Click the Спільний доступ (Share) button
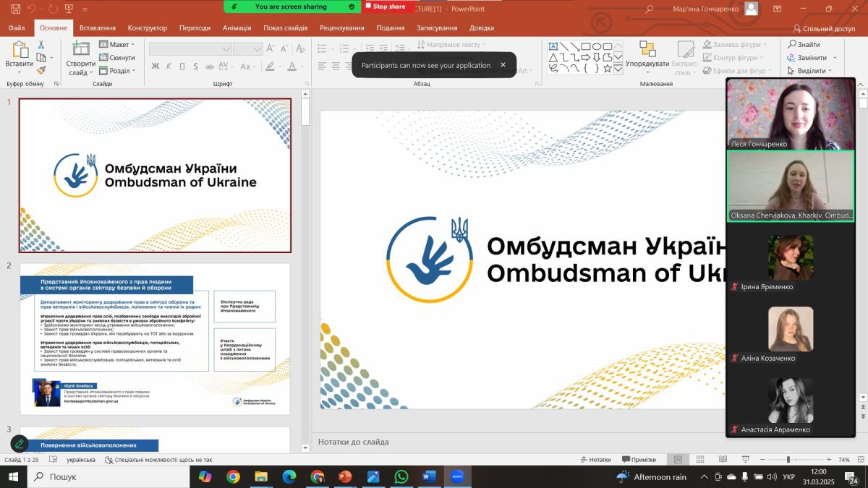This screenshot has height=488, width=868. 824,29
